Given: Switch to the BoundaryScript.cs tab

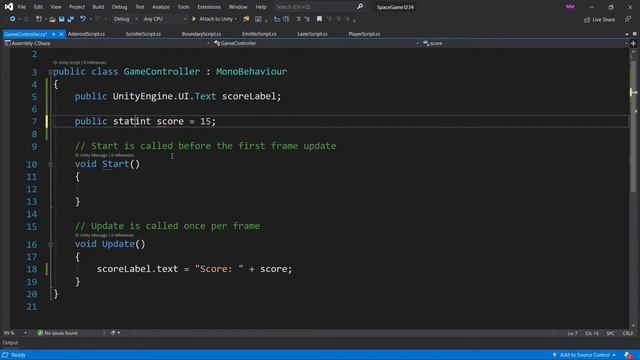Looking at the screenshot, I should pos(201,34).
